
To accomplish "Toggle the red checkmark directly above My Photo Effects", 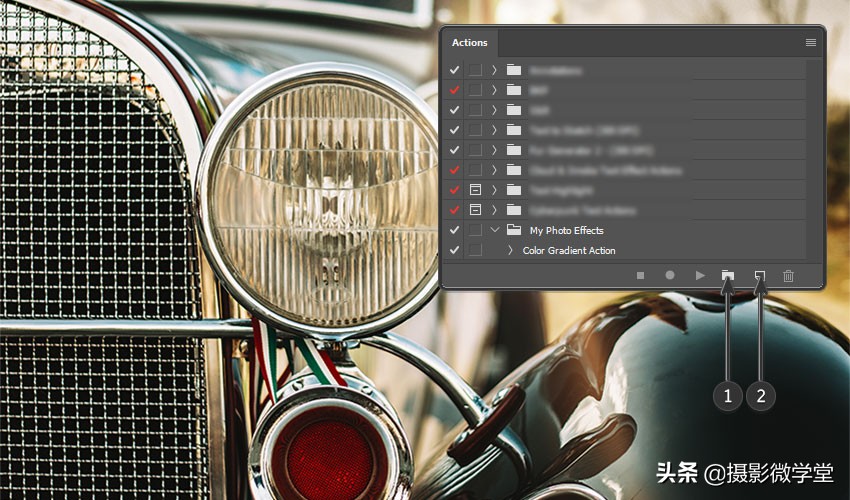I will click(454, 210).
